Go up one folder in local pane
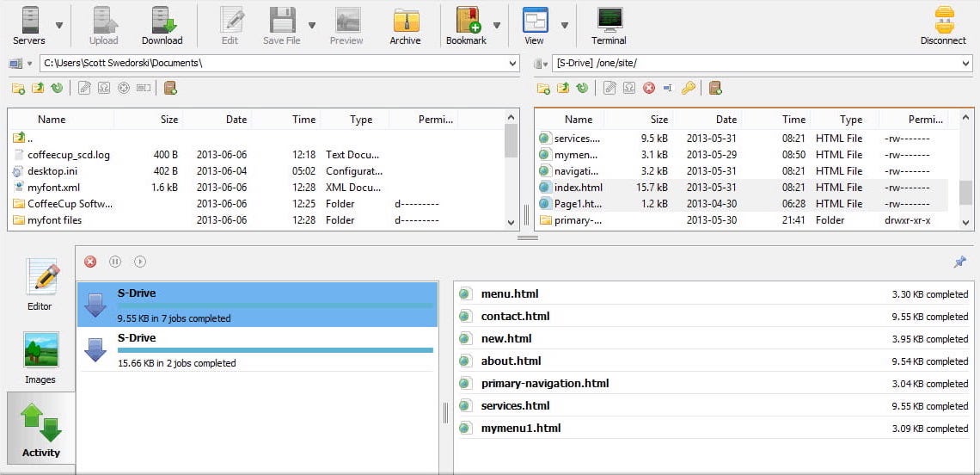 (x=38, y=89)
